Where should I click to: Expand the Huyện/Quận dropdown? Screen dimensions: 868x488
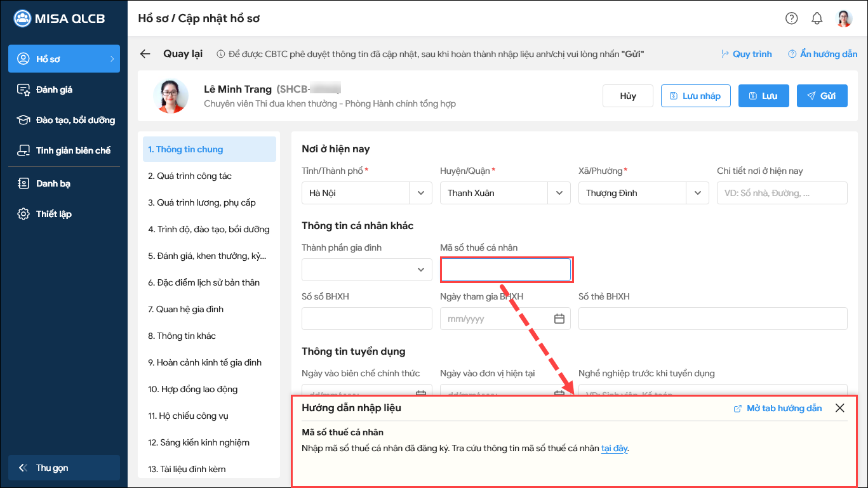(559, 193)
